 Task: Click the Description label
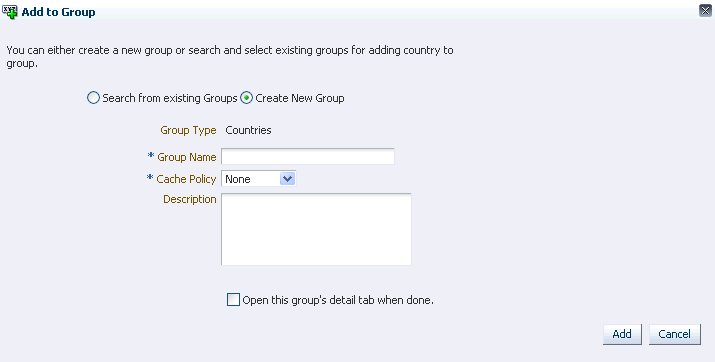[190, 199]
